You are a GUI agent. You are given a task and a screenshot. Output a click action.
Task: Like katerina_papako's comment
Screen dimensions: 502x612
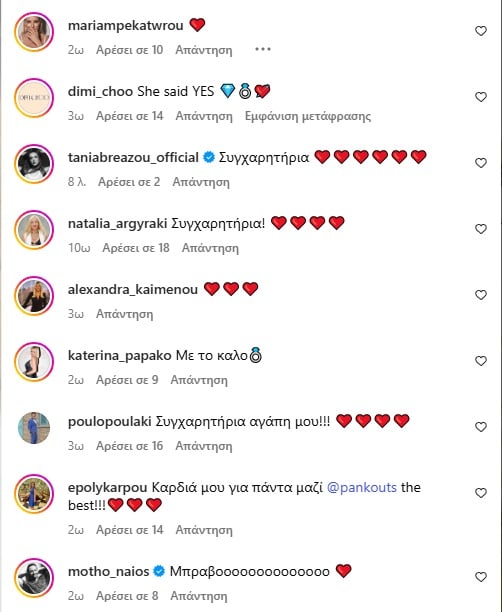pyautogui.click(x=481, y=361)
